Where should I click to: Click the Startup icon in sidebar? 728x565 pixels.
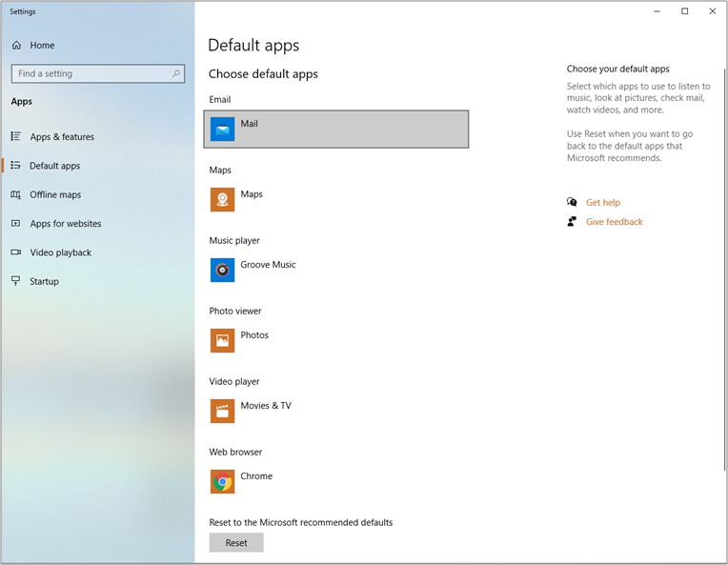pyautogui.click(x=16, y=281)
